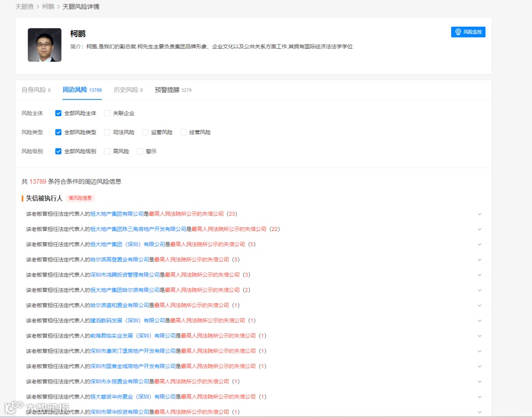Enable the 监管风险 filter checkbox
This screenshot has width=532, height=418.
(x=145, y=132)
